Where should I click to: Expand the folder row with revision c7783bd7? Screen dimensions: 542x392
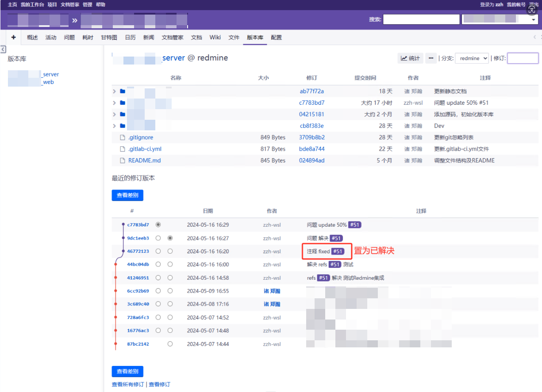click(114, 103)
